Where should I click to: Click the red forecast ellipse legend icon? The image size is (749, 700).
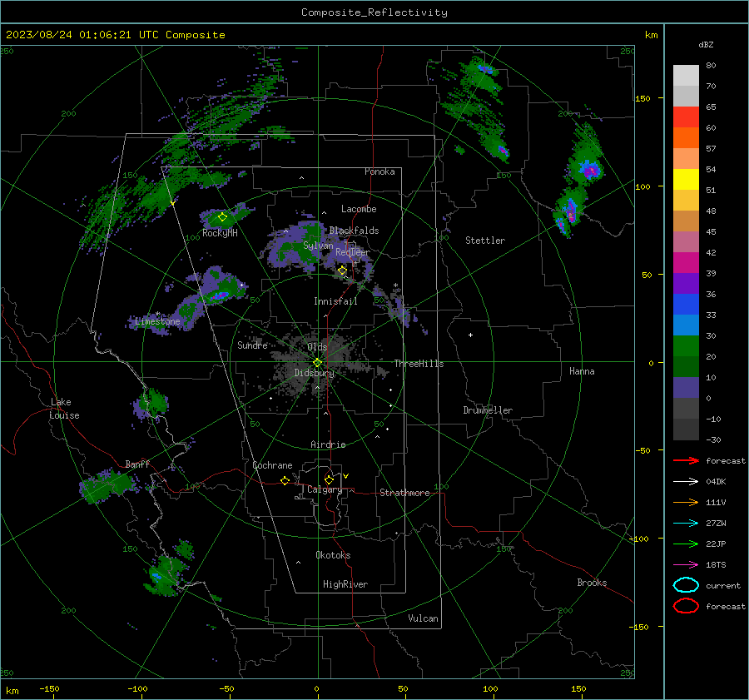(x=686, y=606)
